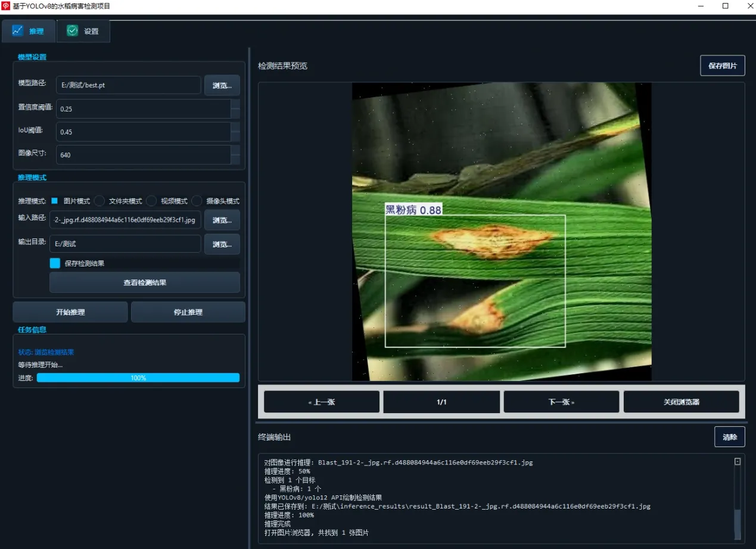Click 停止推理 to stop inference
756x549 pixels.
click(x=188, y=311)
